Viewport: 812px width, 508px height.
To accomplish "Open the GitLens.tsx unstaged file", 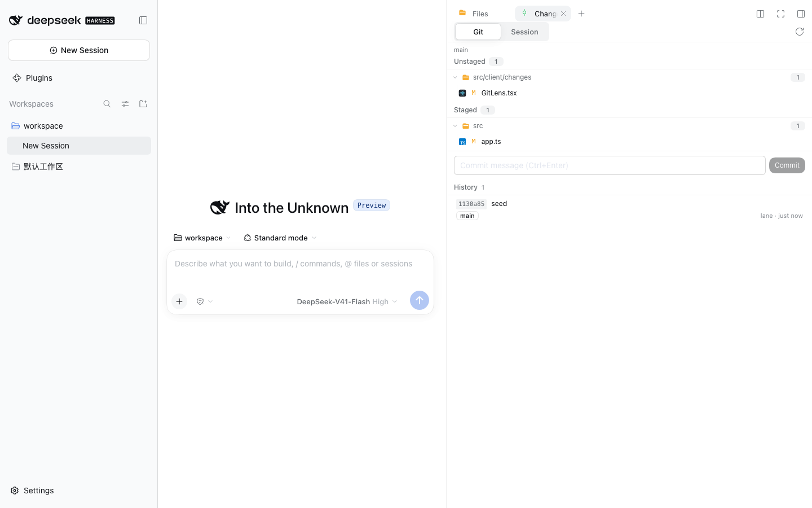I will point(629,93).
